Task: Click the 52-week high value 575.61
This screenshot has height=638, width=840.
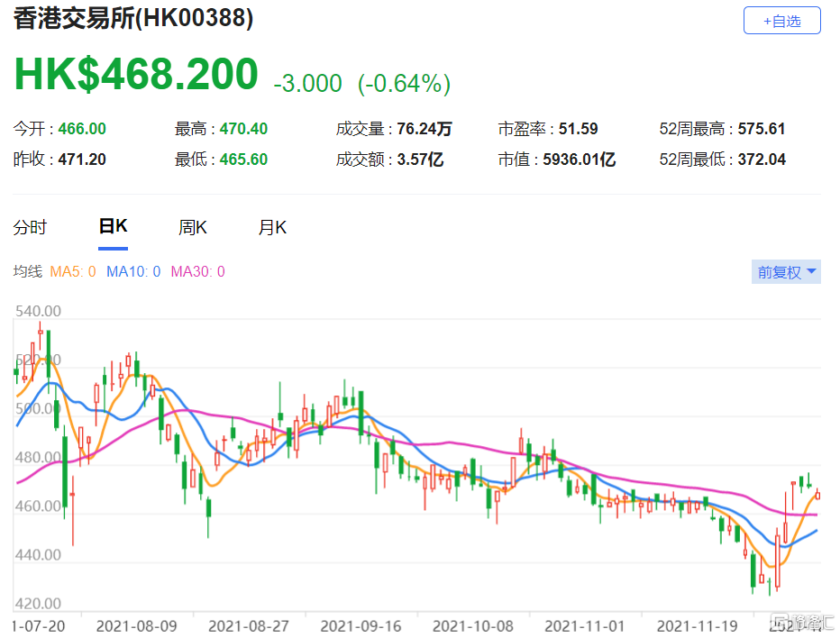Action: 762,129
